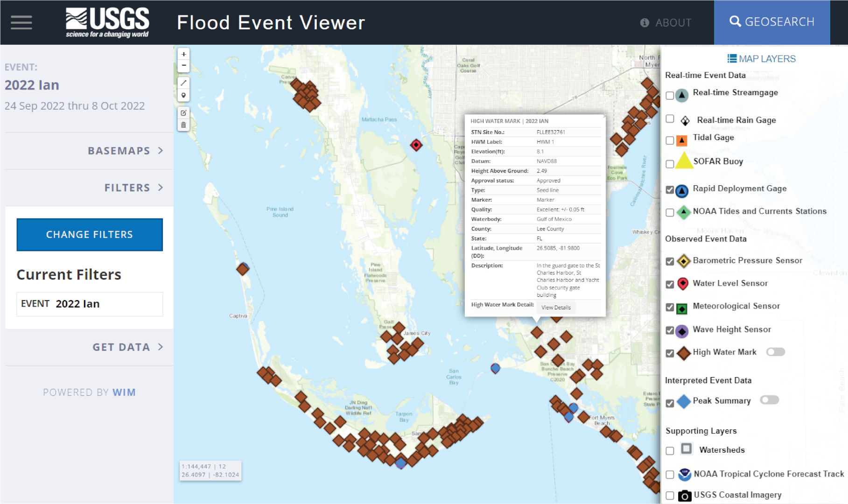Toggle the High Water Mark switch
Image resolution: width=848 pixels, height=504 pixels.
point(775,352)
